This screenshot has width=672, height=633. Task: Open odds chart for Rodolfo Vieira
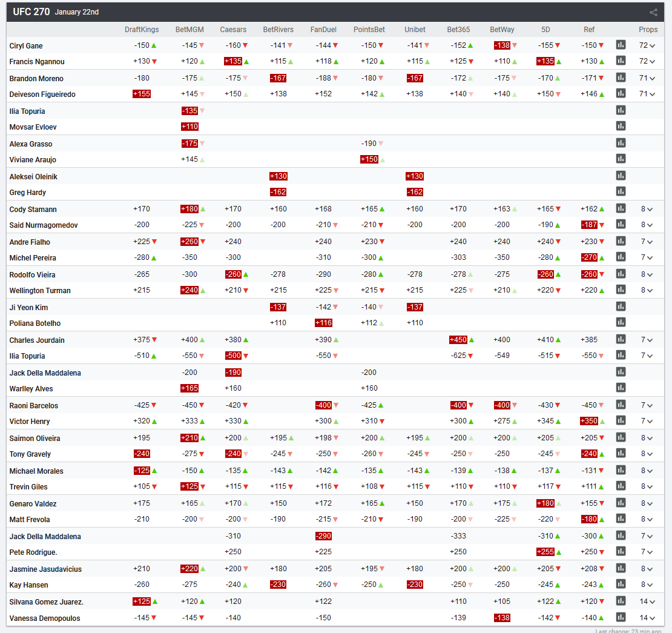[x=621, y=274]
